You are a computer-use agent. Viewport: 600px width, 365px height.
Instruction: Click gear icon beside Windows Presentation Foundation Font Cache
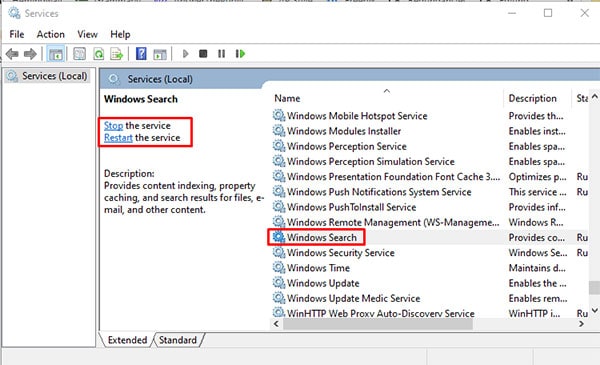279,176
